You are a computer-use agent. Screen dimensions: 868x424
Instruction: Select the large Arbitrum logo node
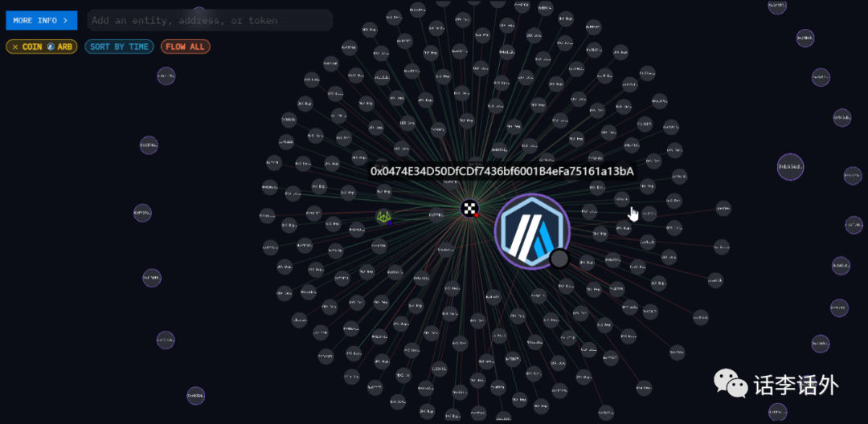[x=532, y=231]
